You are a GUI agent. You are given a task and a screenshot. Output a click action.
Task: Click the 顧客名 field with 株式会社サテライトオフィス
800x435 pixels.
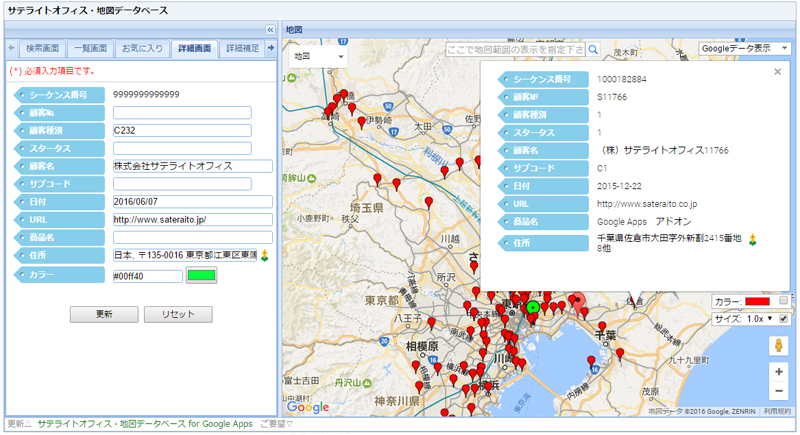(193, 166)
